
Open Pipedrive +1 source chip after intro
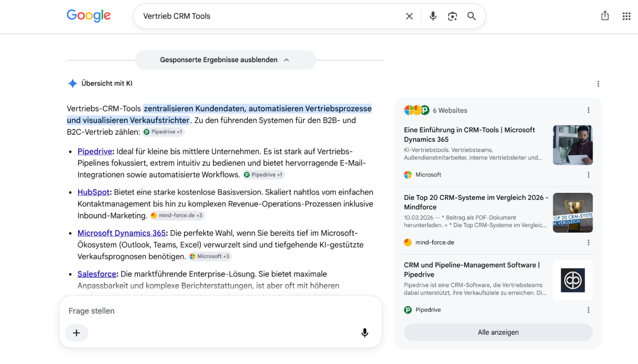(164, 132)
